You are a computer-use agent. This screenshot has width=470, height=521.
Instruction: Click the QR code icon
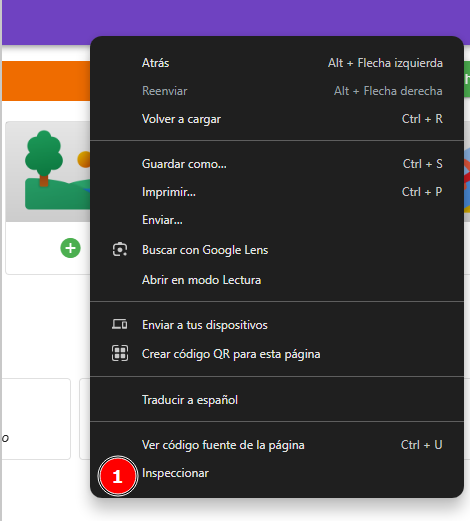120,353
